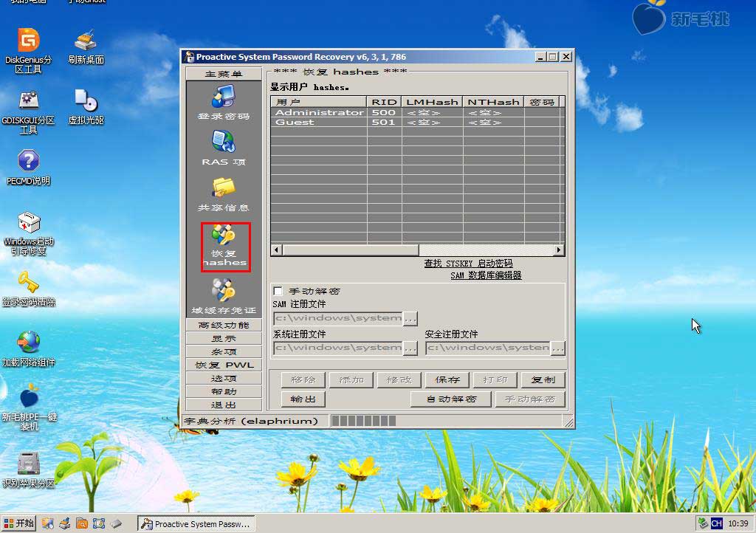Open the 开始 Start menu
The image size is (756, 533).
[x=18, y=523]
